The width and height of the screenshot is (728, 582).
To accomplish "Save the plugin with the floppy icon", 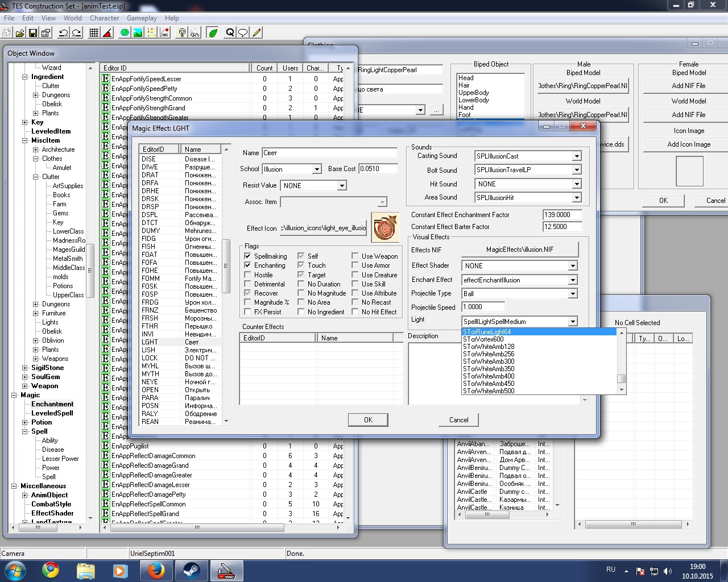I will point(33,33).
